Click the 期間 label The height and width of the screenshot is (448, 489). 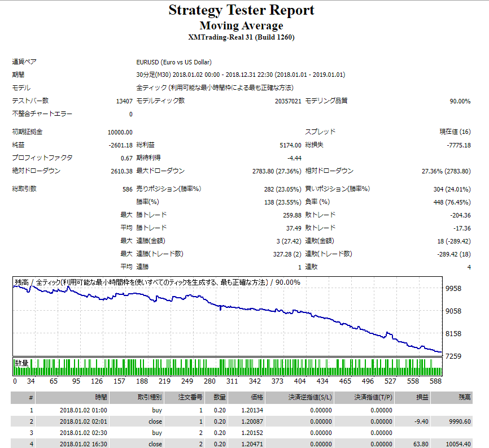pos(18,75)
